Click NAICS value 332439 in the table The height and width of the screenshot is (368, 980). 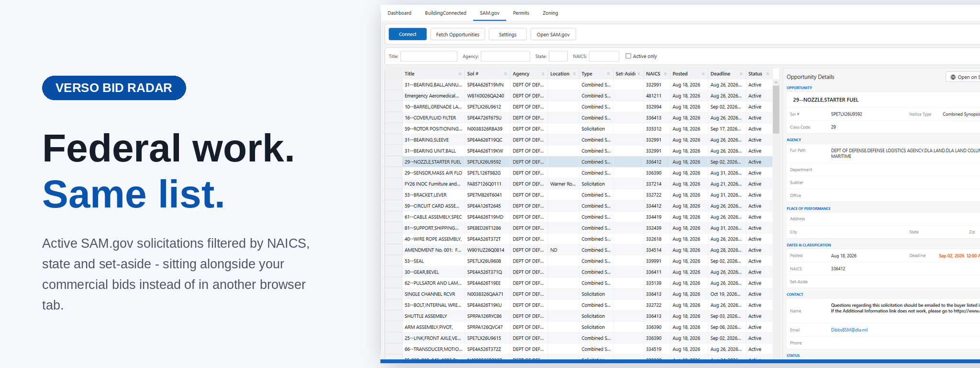[x=654, y=228]
